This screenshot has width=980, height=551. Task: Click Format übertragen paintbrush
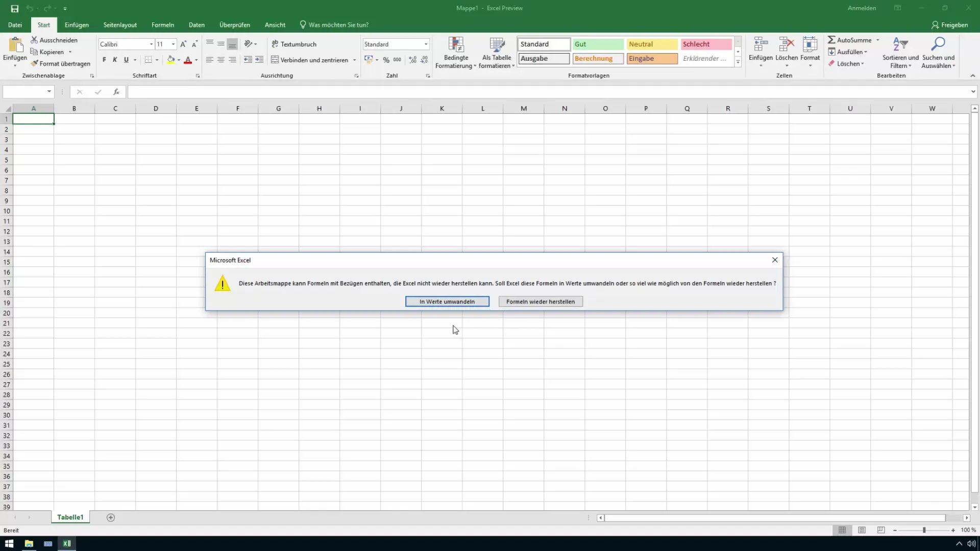click(34, 64)
